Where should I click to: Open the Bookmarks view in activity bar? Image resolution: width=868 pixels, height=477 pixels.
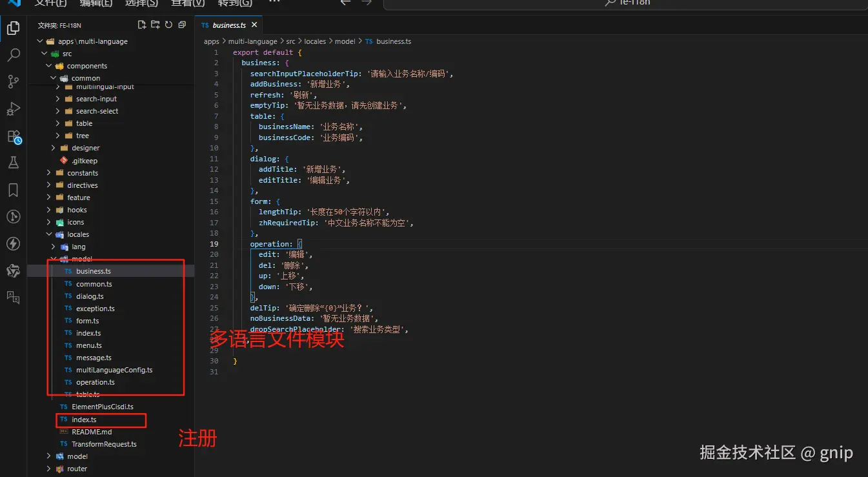pos(13,190)
